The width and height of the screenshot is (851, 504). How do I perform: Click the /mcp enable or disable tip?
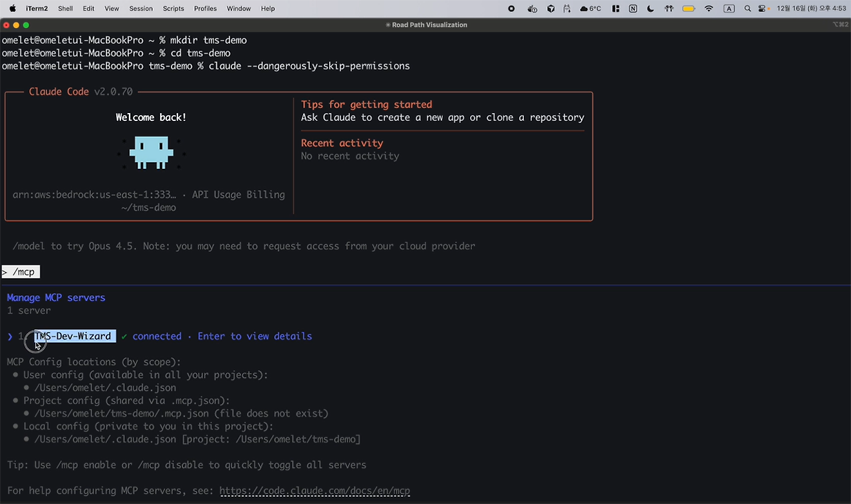(187, 465)
